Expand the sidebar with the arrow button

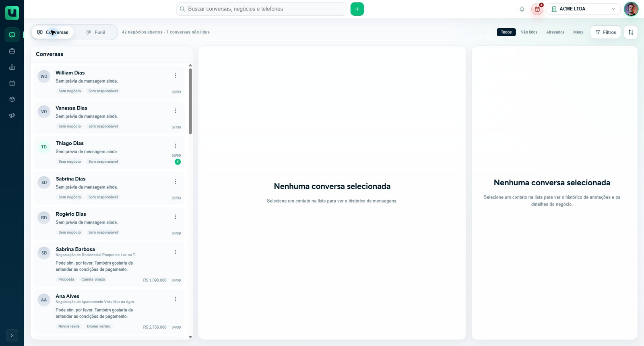pyautogui.click(x=12, y=335)
